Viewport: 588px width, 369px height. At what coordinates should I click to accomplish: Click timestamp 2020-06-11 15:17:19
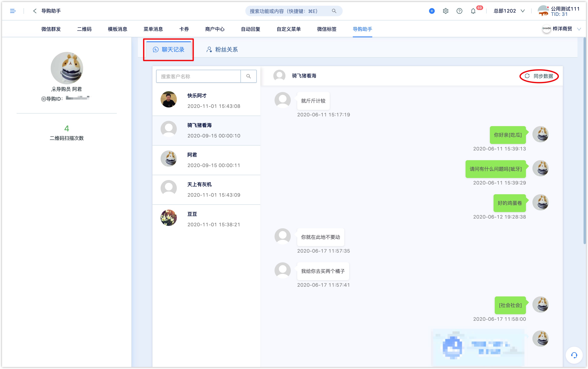(x=324, y=115)
